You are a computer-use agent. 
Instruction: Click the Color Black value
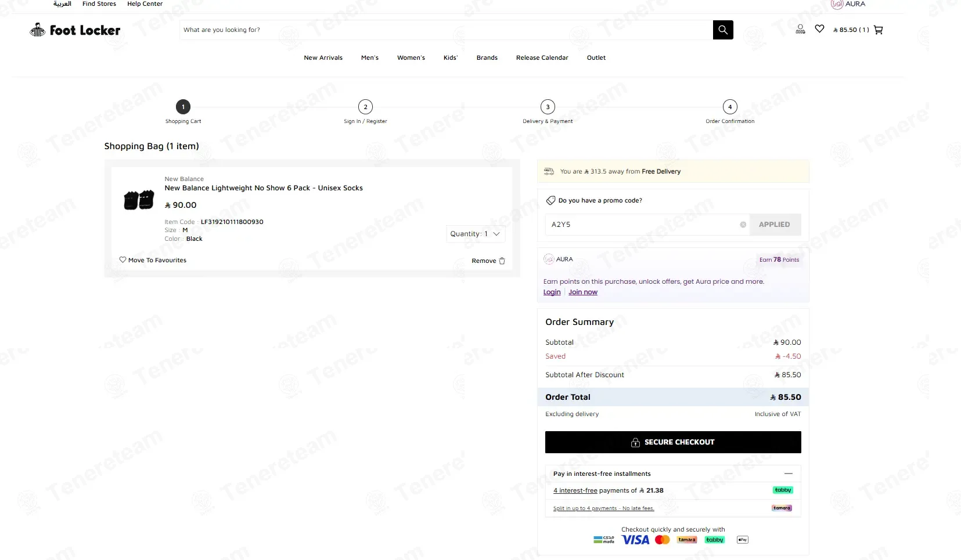(x=195, y=239)
